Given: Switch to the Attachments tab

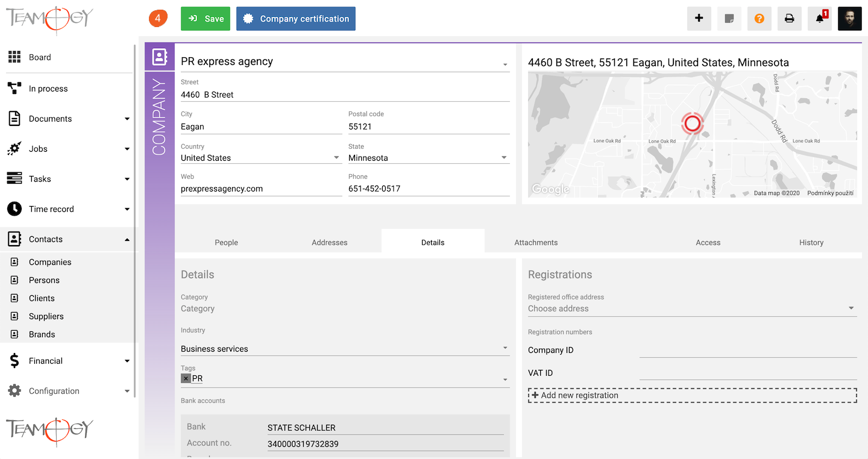Looking at the screenshot, I should click(536, 242).
